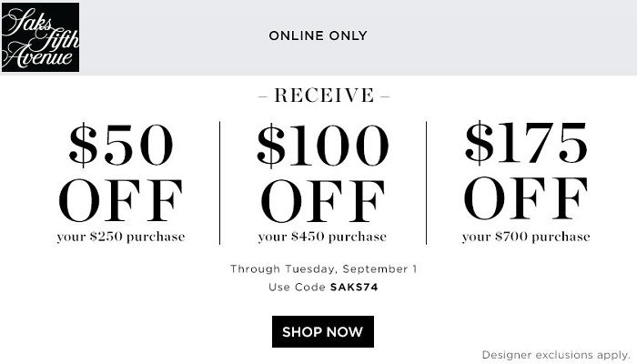Click OFF below the $50 amount

coord(121,202)
